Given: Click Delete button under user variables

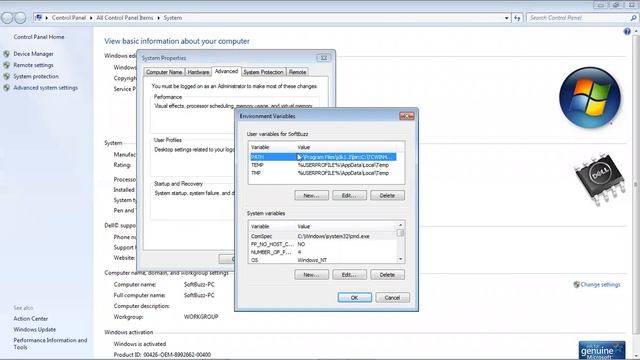Looking at the screenshot, I should pos(387,196).
